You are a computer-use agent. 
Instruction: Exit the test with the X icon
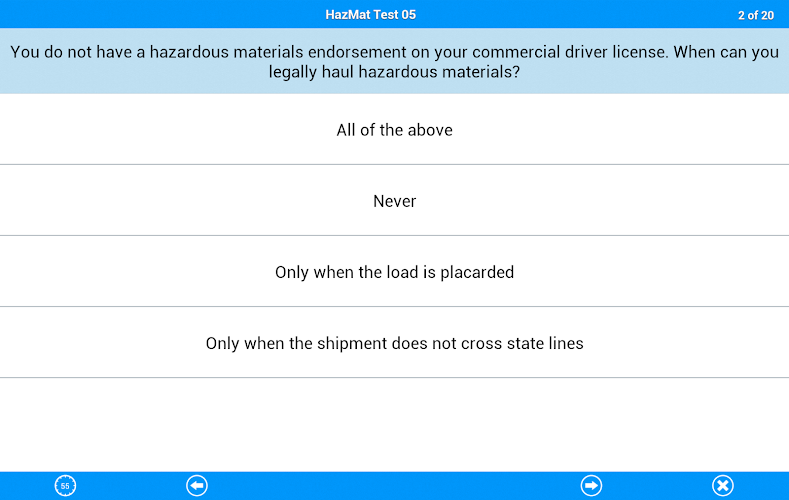tap(722, 486)
